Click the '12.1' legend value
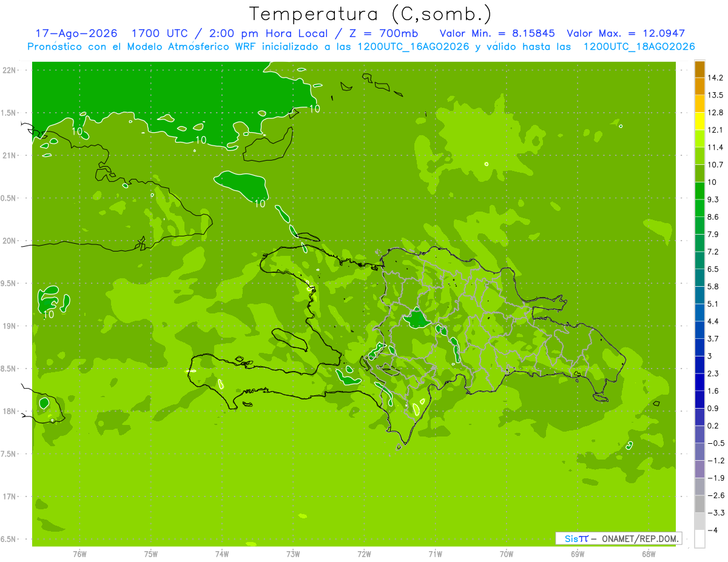The width and height of the screenshot is (728, 562). (x=715, y=130)
